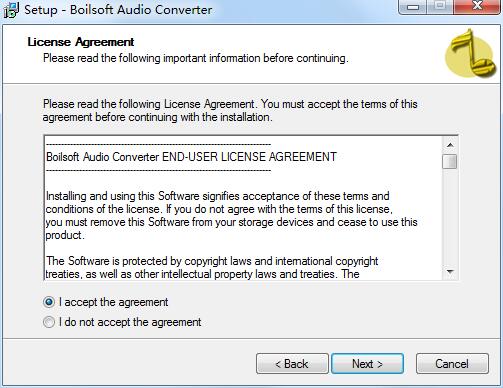Select "I do not accept the agreement" option
This screenshot has width=503, height=388.
[x=49, y=322]
